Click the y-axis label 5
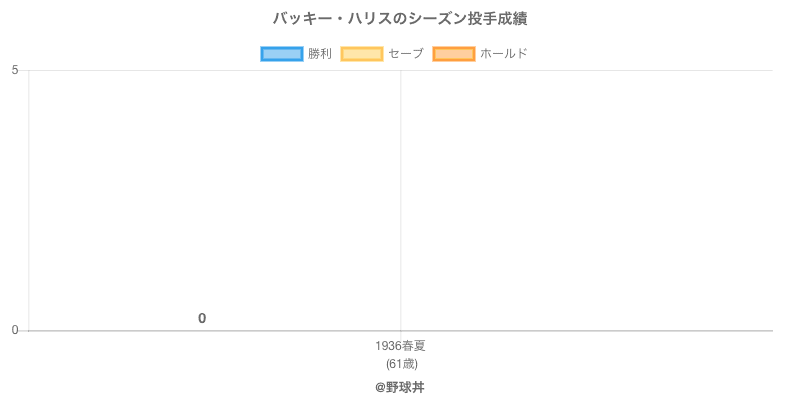 click(x=15, y=70)
